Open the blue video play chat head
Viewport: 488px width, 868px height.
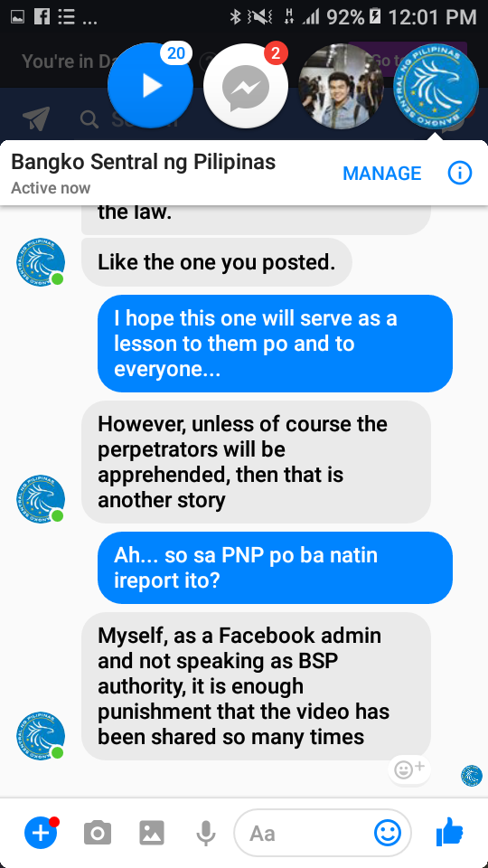point(151,86)
